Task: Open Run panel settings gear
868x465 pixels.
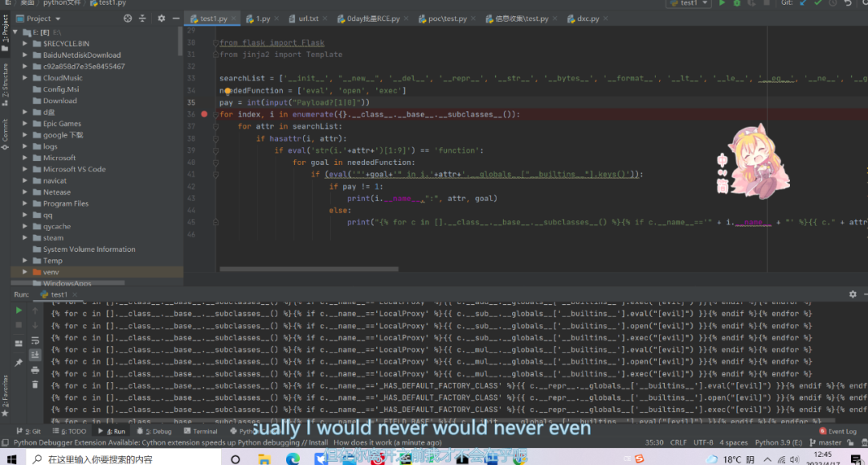Action: 853,294
